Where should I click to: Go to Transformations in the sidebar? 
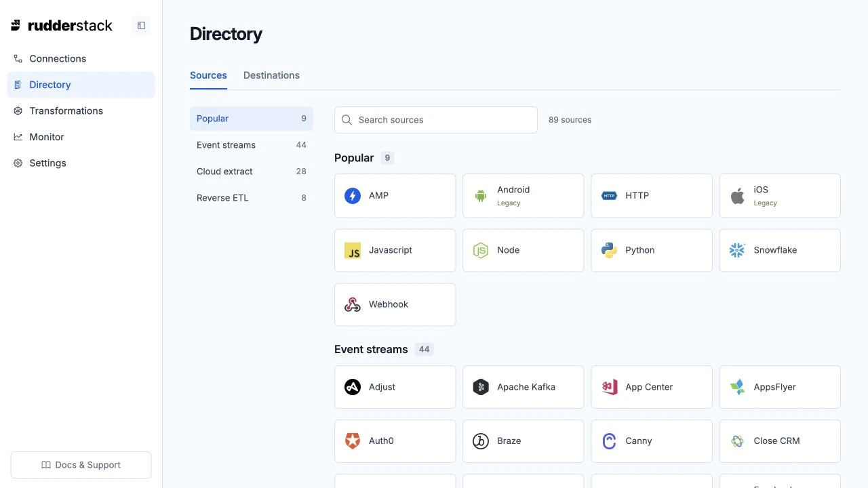(x=81, y=111)
